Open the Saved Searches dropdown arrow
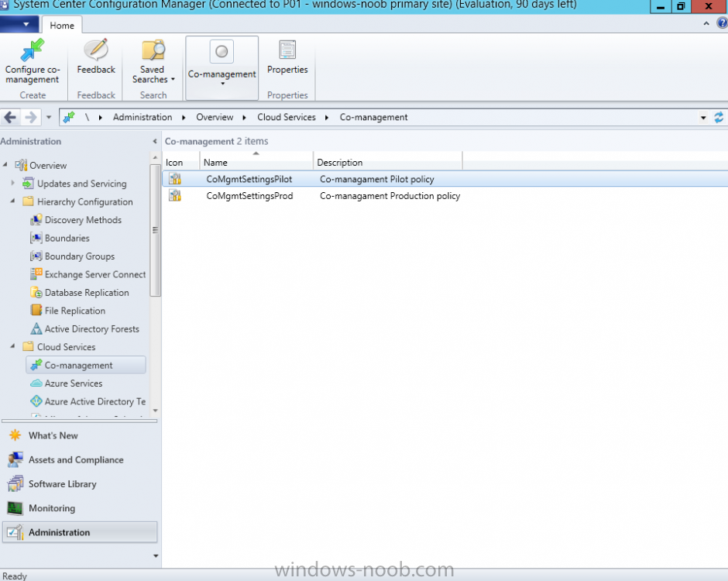728x581 pixels. pyautogui.click(x=173, y=80)
